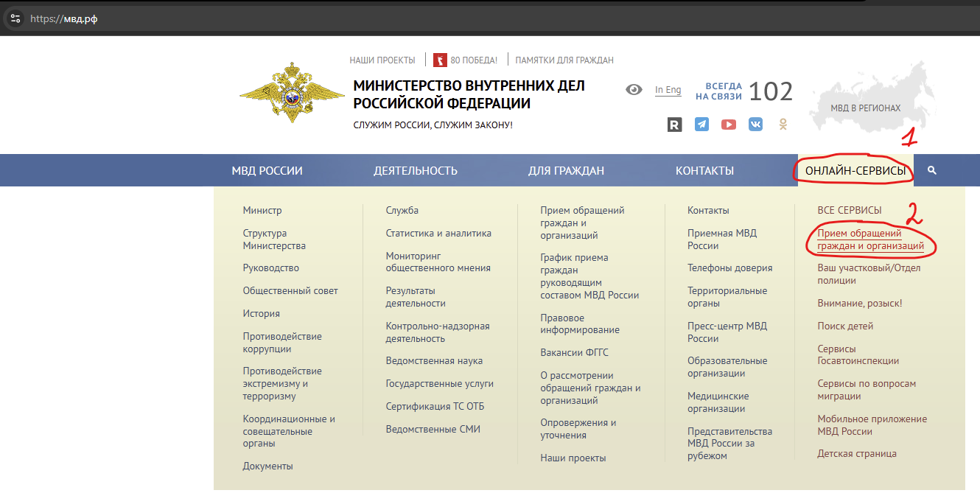The image size is (980, 493).
Task: Open Наши проекты in Для граждан column
Action: pos(573,458)
